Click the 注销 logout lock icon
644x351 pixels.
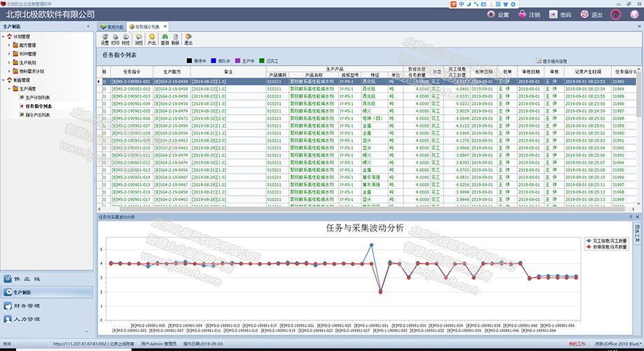(x=529, y=15)
